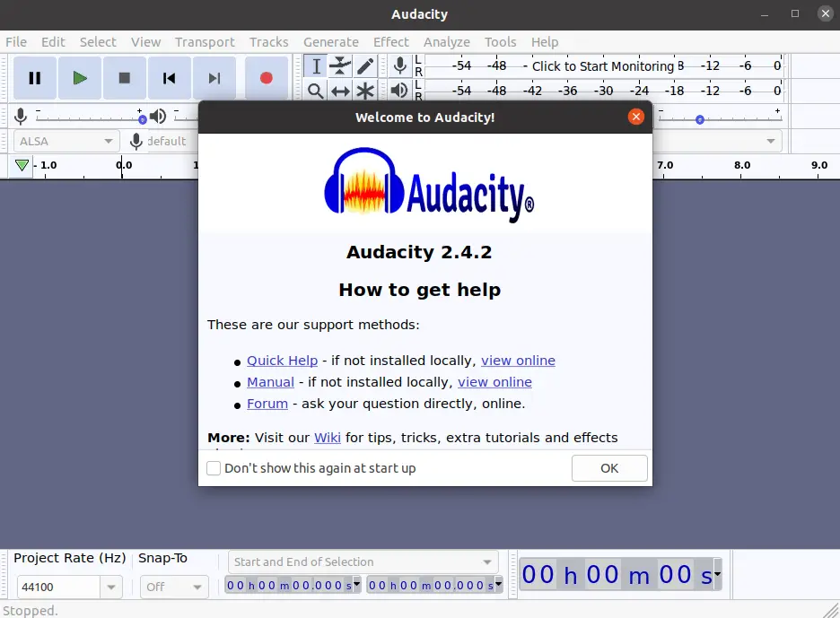
Task: Select the Multi-Tool asterisk icon
Action: (365, 91)
